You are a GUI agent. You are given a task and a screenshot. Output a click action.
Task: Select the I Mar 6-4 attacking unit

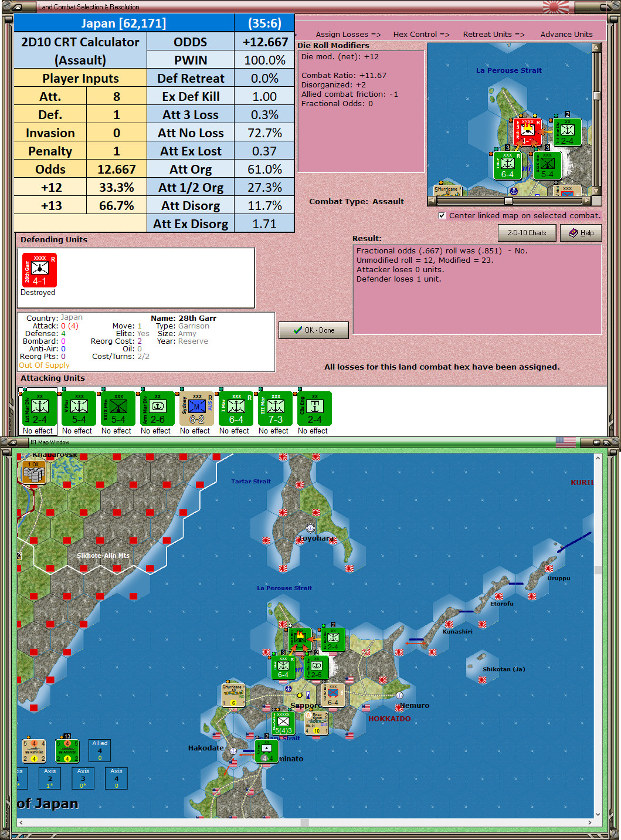click(236, 408)
